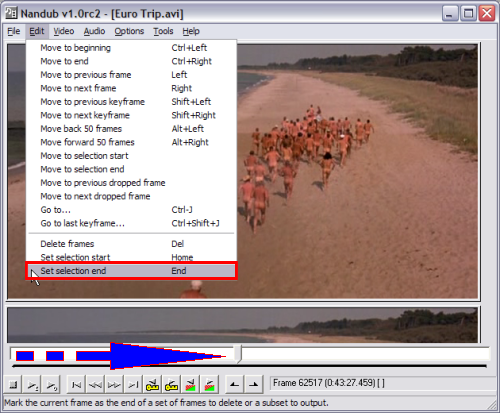Image resolution: width=500 pixels, height=413 pixels.
Task: Mark selection end toolbar icon
Action: click(x=253, y=385)
